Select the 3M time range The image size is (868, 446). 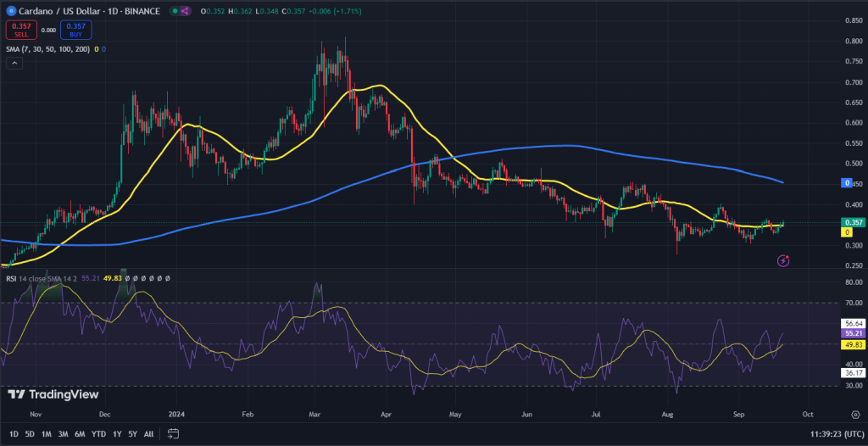point(63,434)
